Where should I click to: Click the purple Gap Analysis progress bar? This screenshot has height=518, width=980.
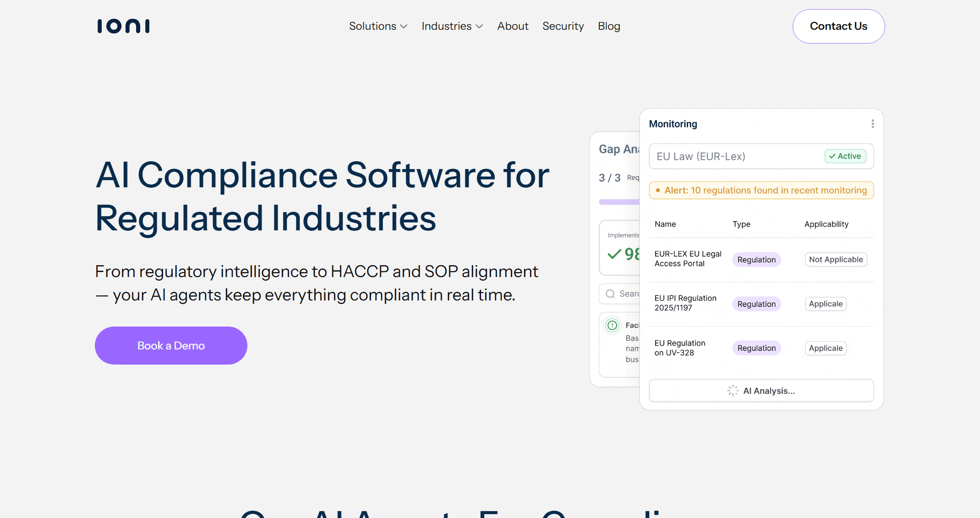(x=619, y=202)
